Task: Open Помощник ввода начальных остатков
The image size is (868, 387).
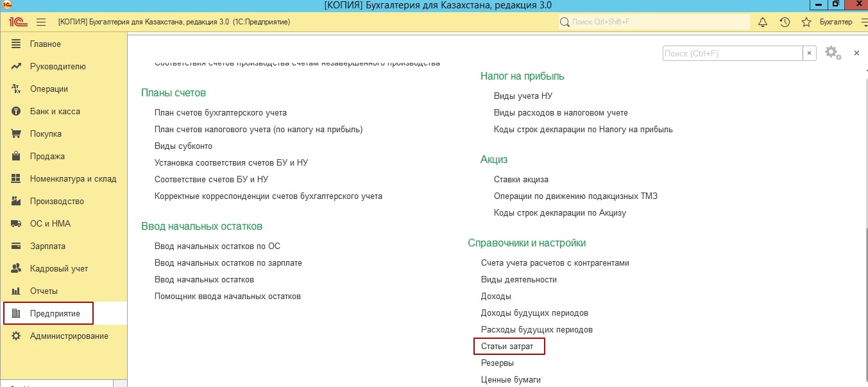Action: [x=227, y=296]
